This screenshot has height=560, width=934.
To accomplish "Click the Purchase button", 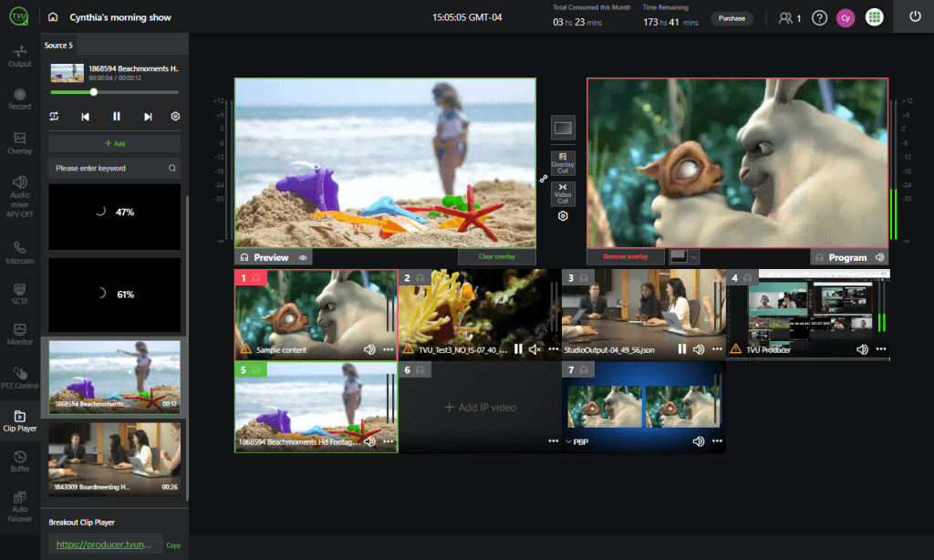I will (x=732, y=18).
